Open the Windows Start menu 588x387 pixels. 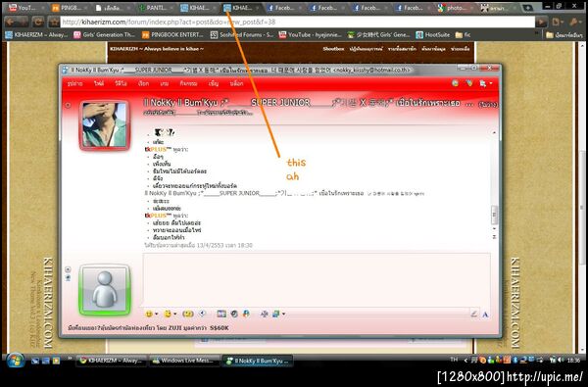point(15,361)
